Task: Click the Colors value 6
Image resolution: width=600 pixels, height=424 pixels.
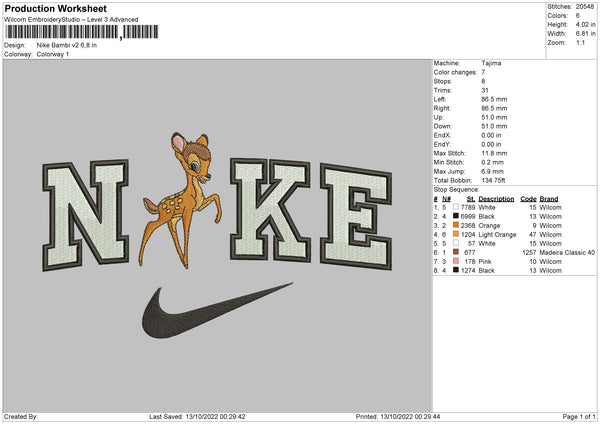Action: [578, 16]
